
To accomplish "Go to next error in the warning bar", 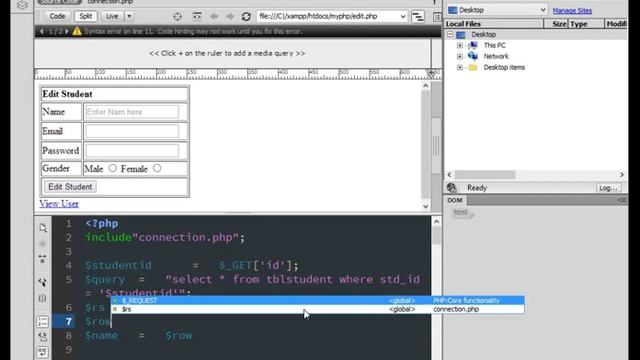I will (67, 31).
